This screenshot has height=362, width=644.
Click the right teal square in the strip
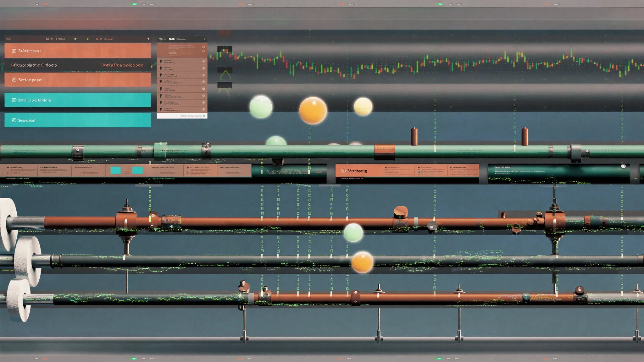pos(137,170)
